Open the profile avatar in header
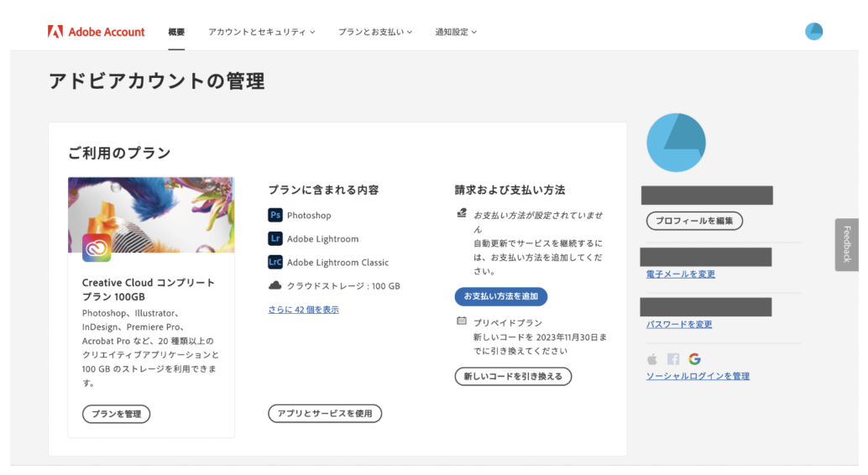 [x=813, y=32]
